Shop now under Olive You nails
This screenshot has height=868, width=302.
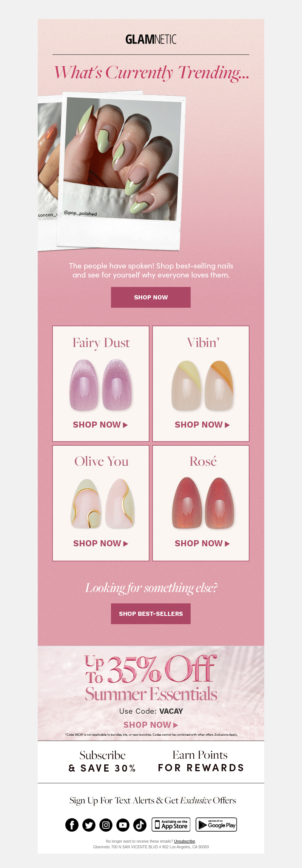101,543
